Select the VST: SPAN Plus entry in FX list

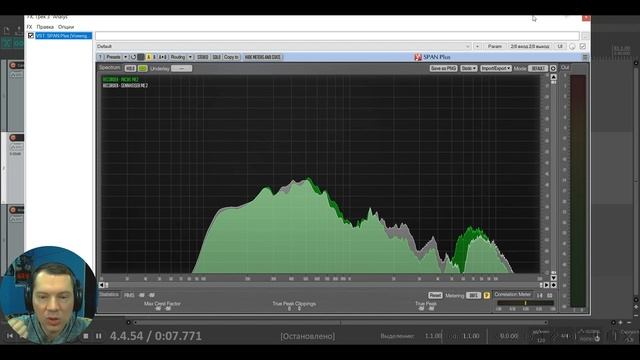click(x=63, y=36)
